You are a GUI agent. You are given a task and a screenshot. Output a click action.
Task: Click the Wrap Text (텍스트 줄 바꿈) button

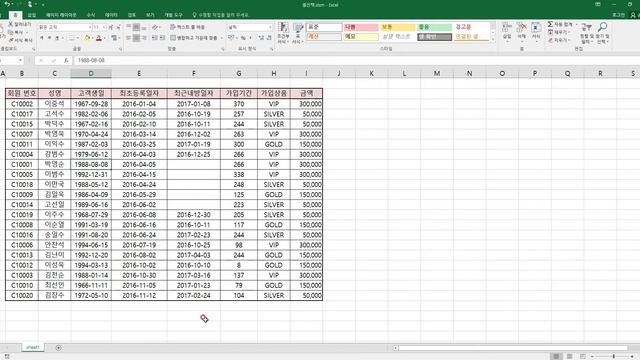187,27
